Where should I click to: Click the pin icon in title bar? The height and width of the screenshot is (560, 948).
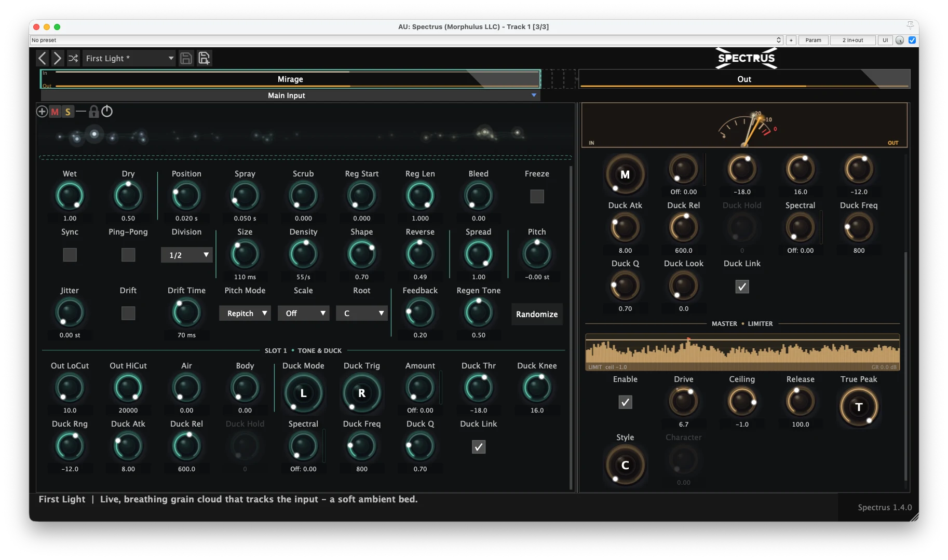tap(910, 25)
